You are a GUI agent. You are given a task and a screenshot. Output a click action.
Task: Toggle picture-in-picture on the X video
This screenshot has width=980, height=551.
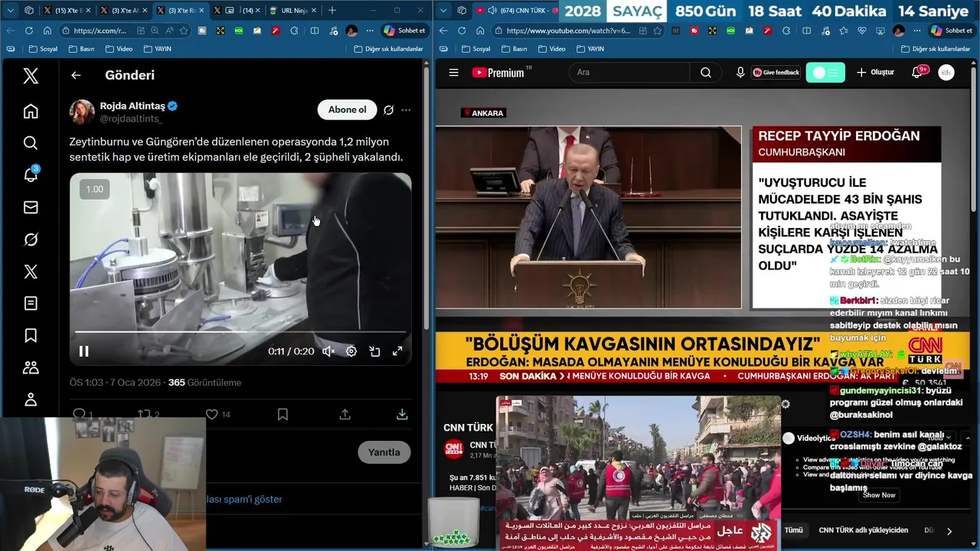374,351
